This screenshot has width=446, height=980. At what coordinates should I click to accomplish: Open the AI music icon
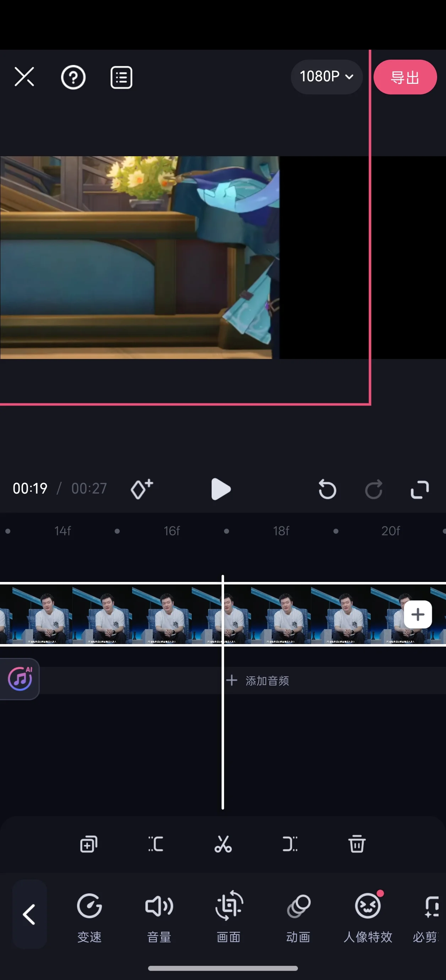[x=20, y=679]
